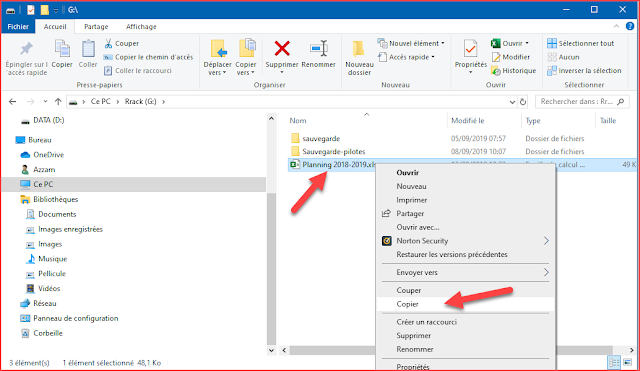Click Ce PC in the address bar
The height and width of the screenshot is (371, 640).
(100, 102)
